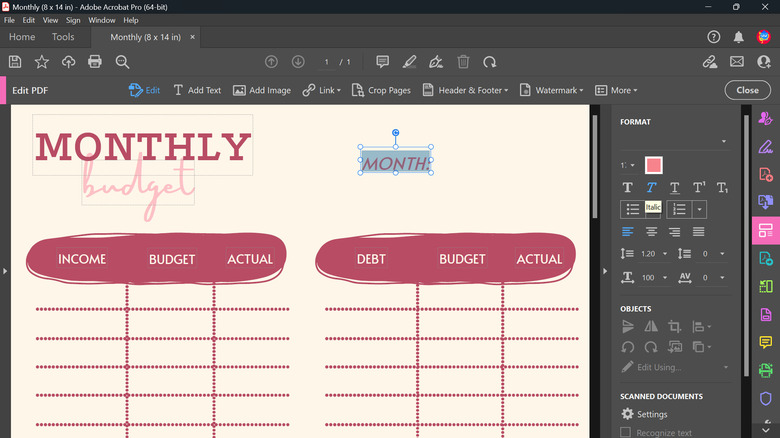Toggle underline text formatting
This screenshot has width=780, height=438.
coord(674,187)
